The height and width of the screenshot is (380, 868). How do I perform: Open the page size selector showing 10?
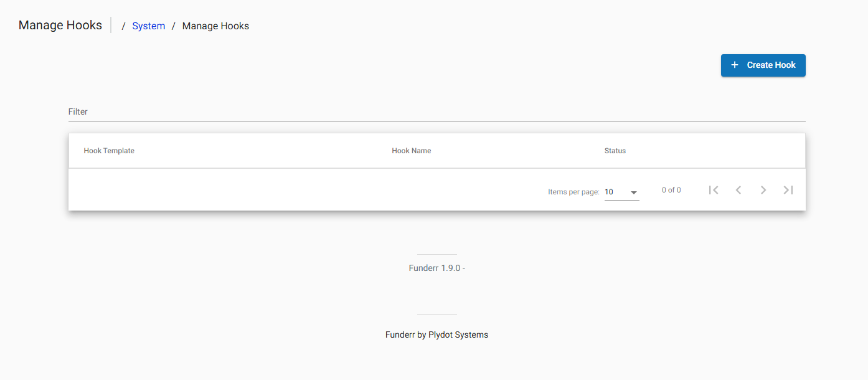[x=616, y=192]
